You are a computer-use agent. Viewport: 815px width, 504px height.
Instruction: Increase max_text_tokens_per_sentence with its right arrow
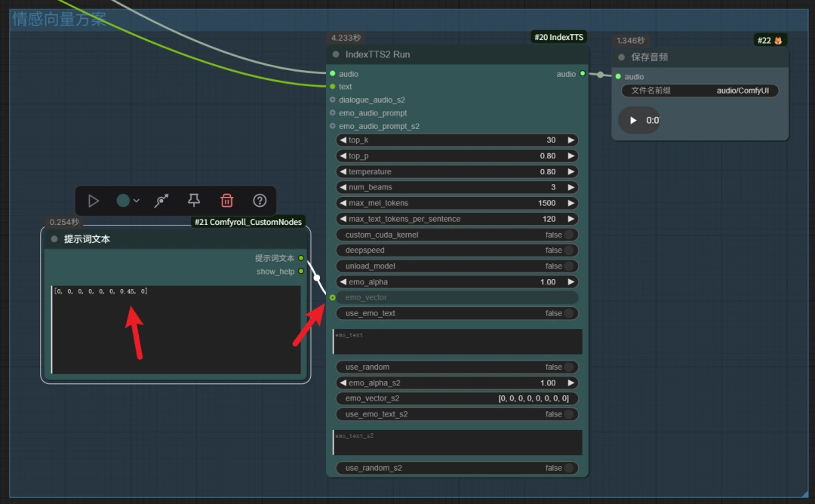(x=571, y=219)
